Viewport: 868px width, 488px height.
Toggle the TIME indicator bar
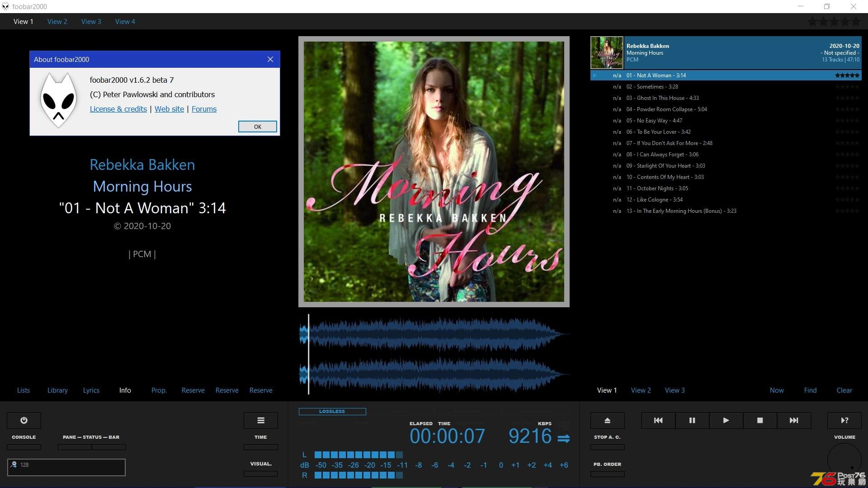261,447
